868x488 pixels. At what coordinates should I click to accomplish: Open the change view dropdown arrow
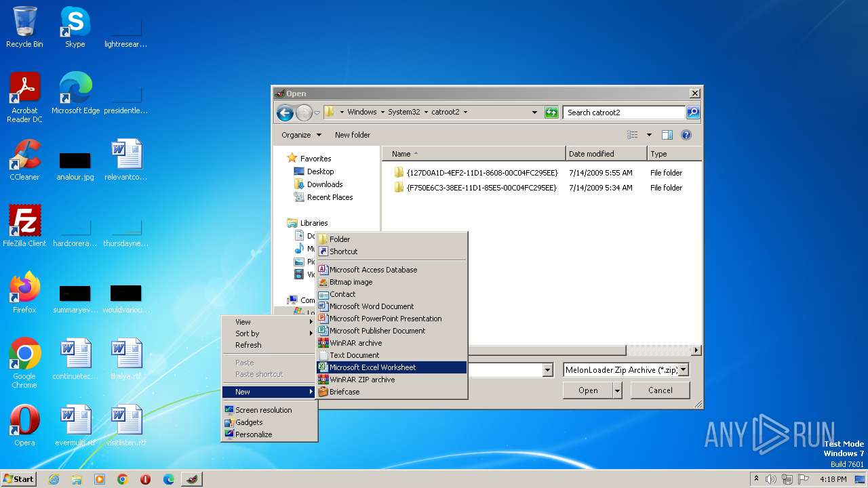(x=649, y=135)
